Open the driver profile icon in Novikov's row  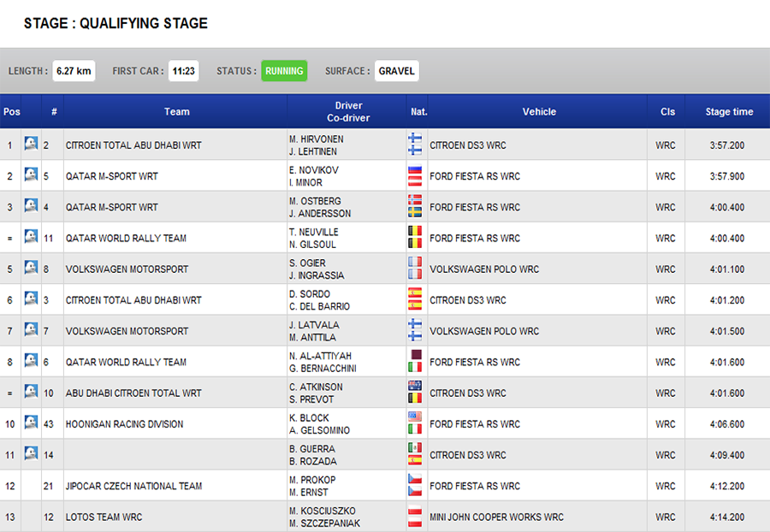click(x=31, y=174)
